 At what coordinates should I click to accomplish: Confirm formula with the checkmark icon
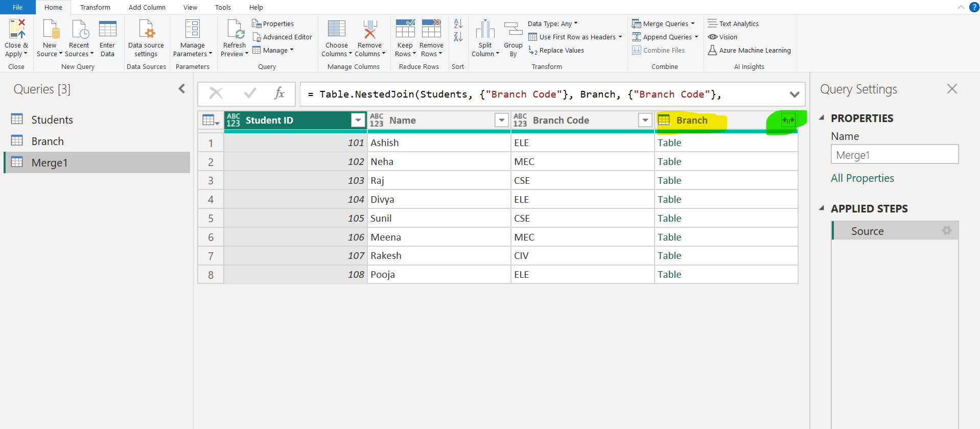click(x=250, y=93)
